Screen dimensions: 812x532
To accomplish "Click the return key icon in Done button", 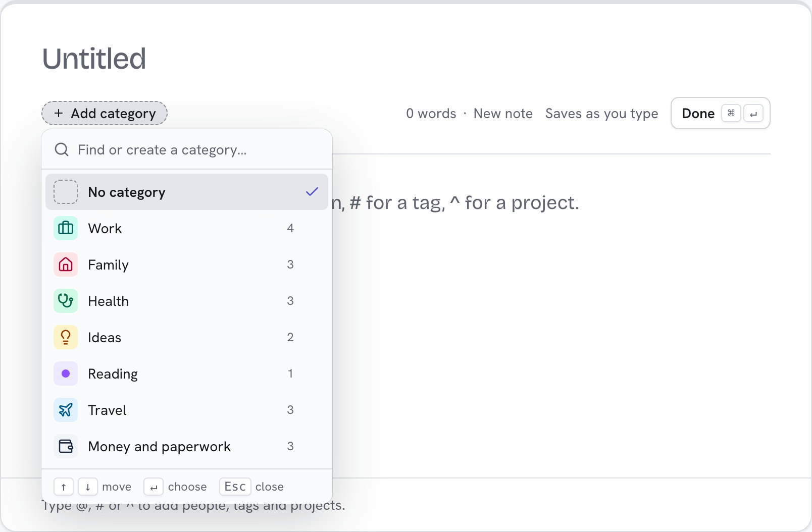I will (753, 113).
